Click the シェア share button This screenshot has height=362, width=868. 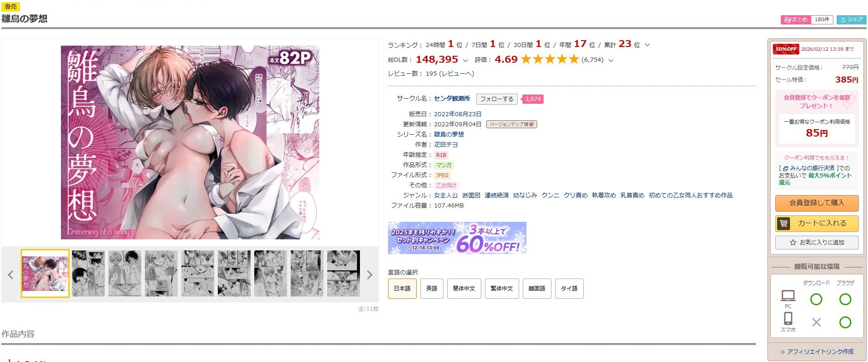click(x=851, y=19)
